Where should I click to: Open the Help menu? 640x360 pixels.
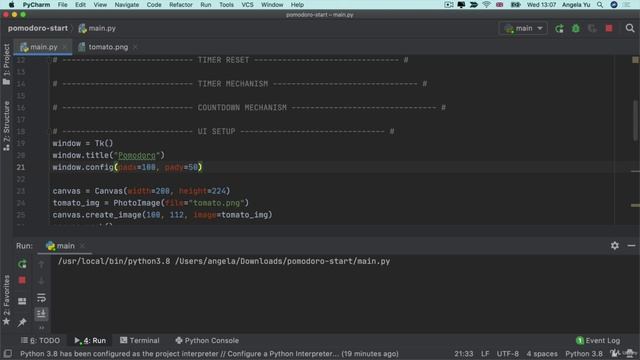pos(297,5)
